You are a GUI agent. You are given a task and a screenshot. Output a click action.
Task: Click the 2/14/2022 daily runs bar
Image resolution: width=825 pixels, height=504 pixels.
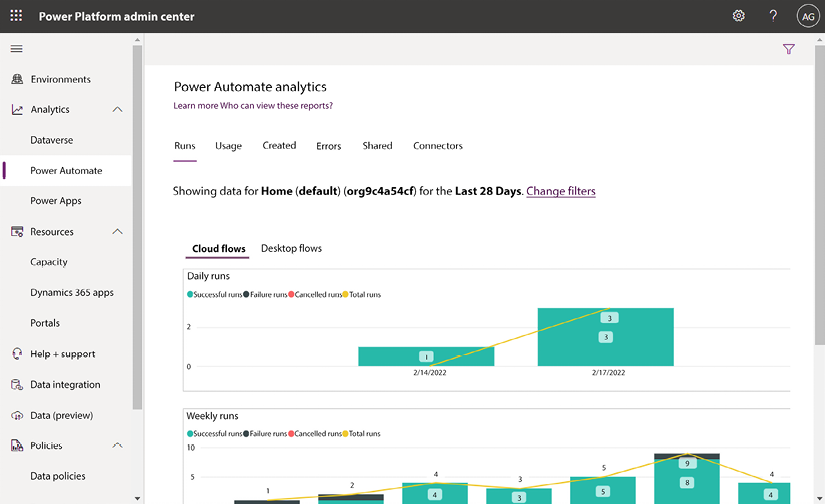(x=426, y=356)
